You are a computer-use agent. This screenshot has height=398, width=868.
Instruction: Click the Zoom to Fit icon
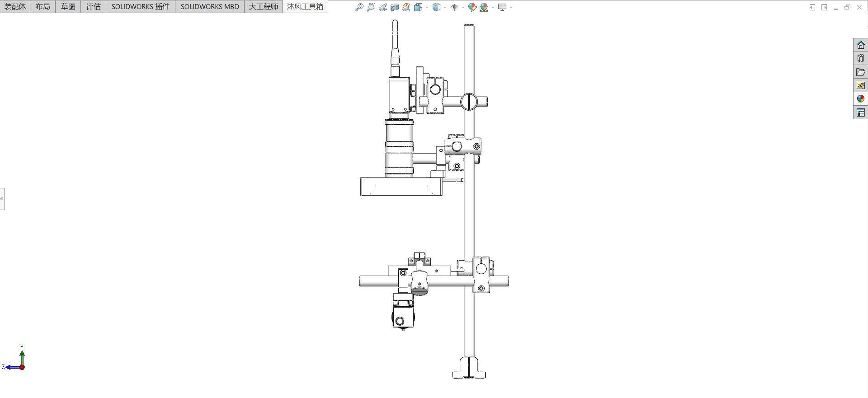coord(359,7)
